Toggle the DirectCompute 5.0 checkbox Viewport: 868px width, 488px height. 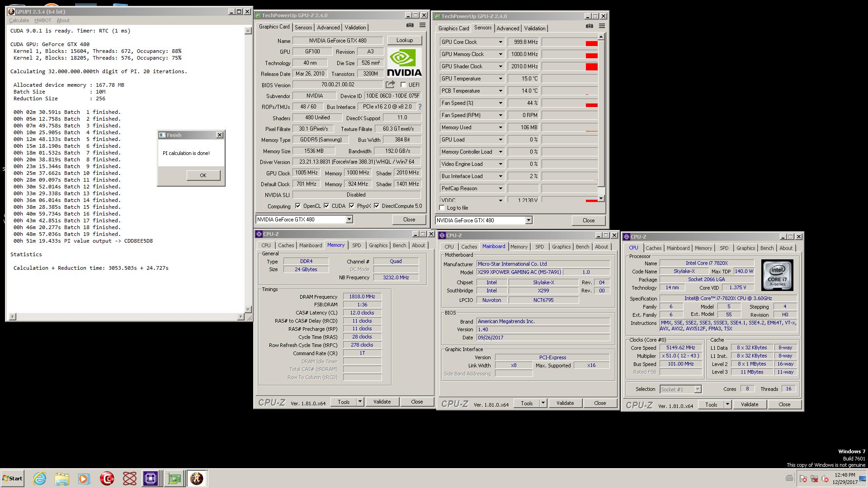click(x=377, y=206)
